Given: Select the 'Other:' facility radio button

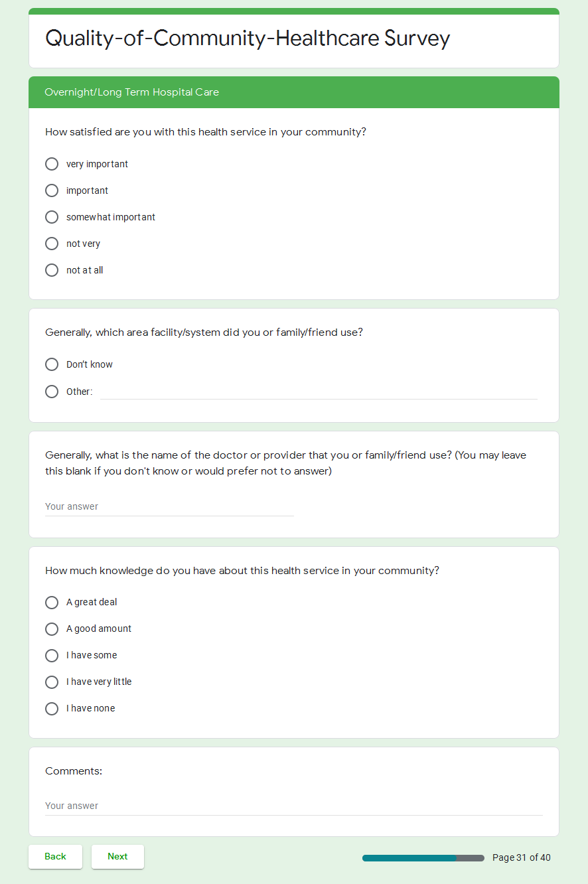Looking at the screenshot, I should coord(52,392).
